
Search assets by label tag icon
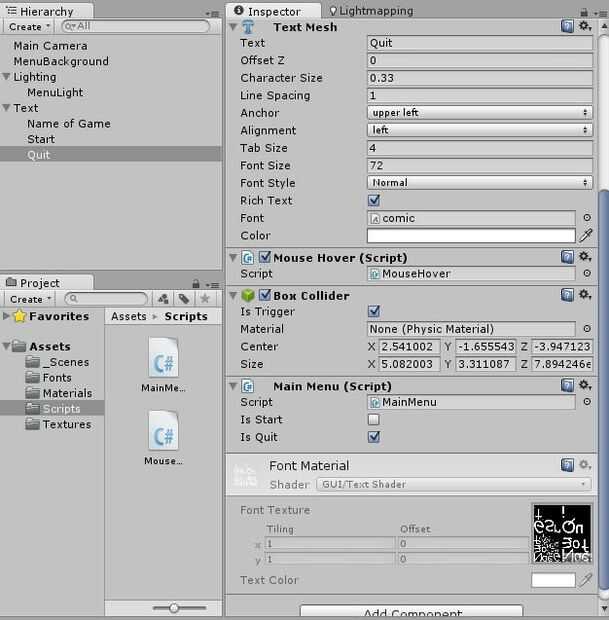click(183, 299)
